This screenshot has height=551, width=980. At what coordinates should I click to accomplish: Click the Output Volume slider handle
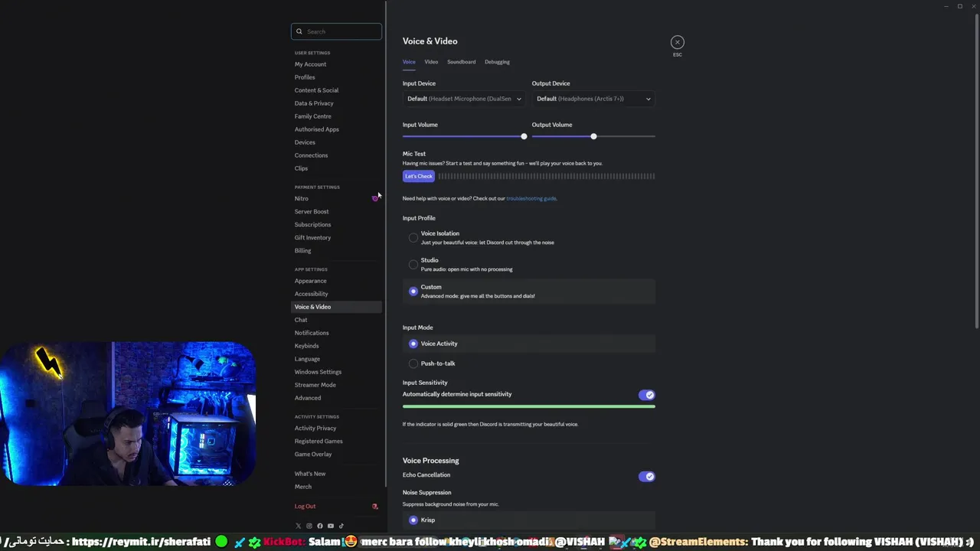[593, 136]
